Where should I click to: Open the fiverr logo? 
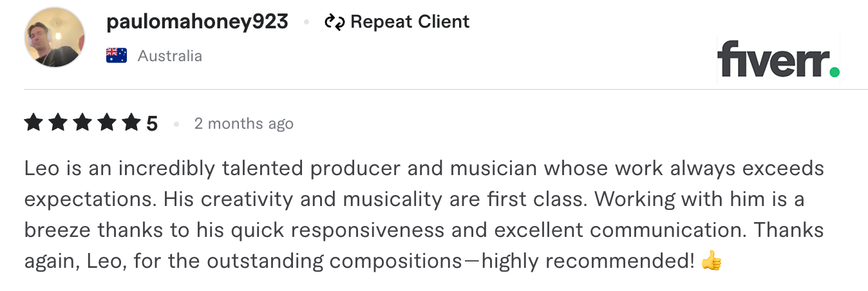[778, 59]
